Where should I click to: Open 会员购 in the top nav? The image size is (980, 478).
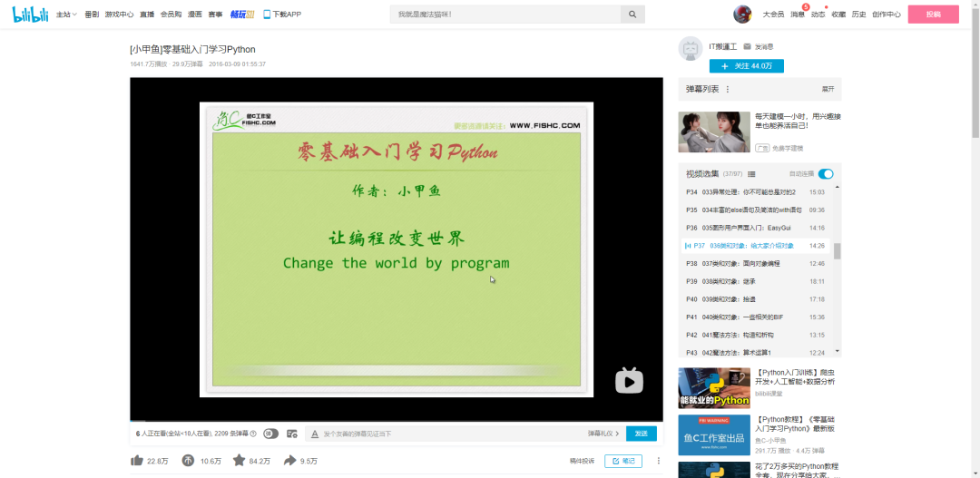click(171, 14)
